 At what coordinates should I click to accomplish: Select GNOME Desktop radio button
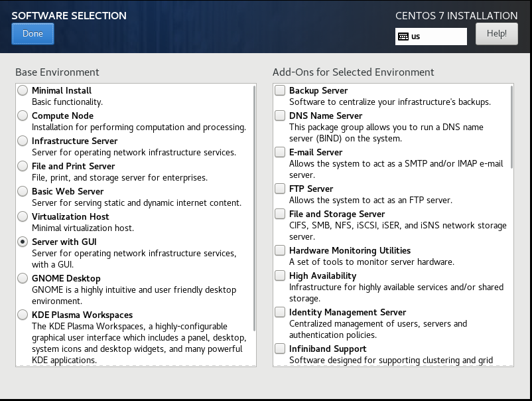point(23,278)
